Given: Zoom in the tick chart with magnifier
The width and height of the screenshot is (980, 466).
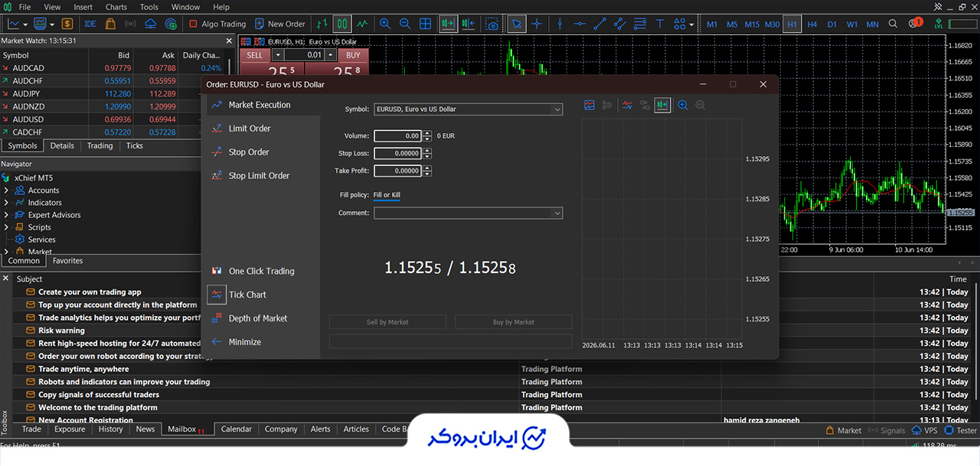Looking at the screenshot, I should click(x=683, y=106).
